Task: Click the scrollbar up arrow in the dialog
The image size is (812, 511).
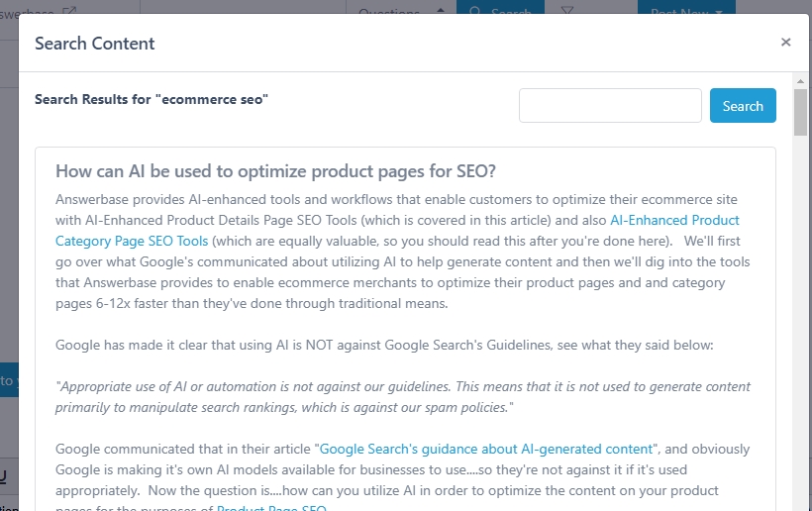Action: click(800, 81)
